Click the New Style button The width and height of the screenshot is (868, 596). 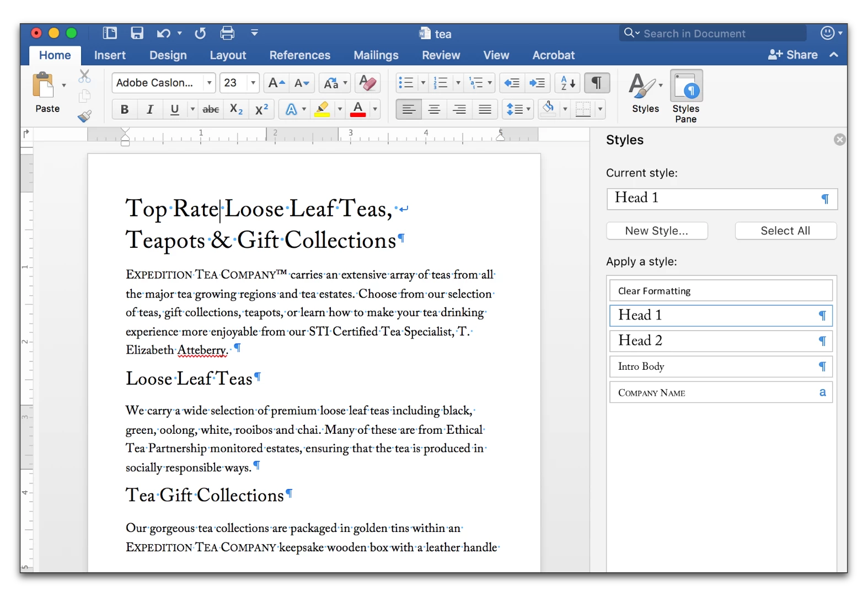pyautogui.click(x=657, y=231)
